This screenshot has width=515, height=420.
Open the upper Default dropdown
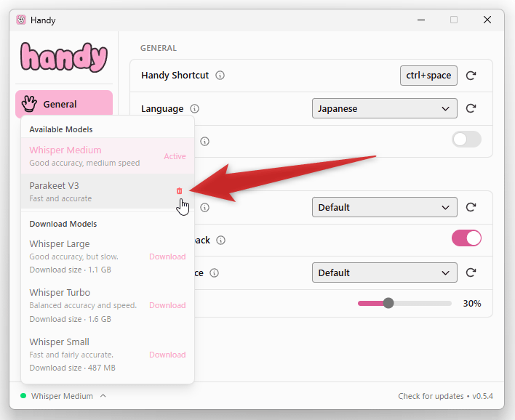point(384,208)
